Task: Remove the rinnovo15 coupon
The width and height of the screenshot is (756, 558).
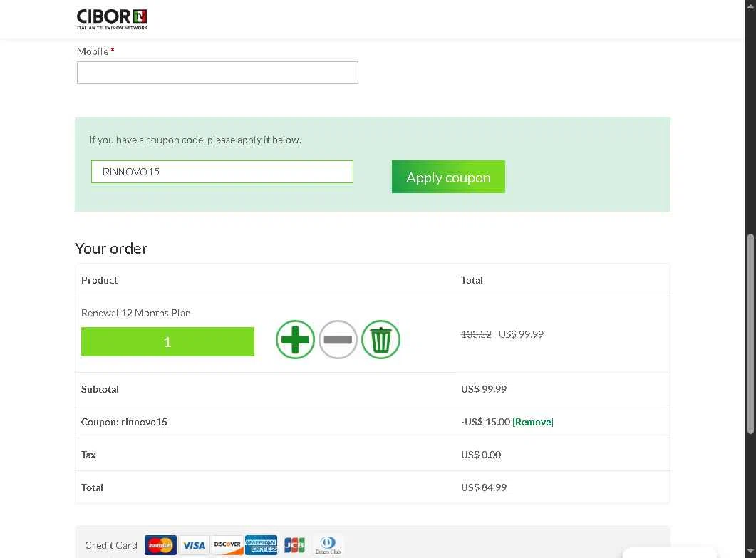Action: click(x=533, y=422)
